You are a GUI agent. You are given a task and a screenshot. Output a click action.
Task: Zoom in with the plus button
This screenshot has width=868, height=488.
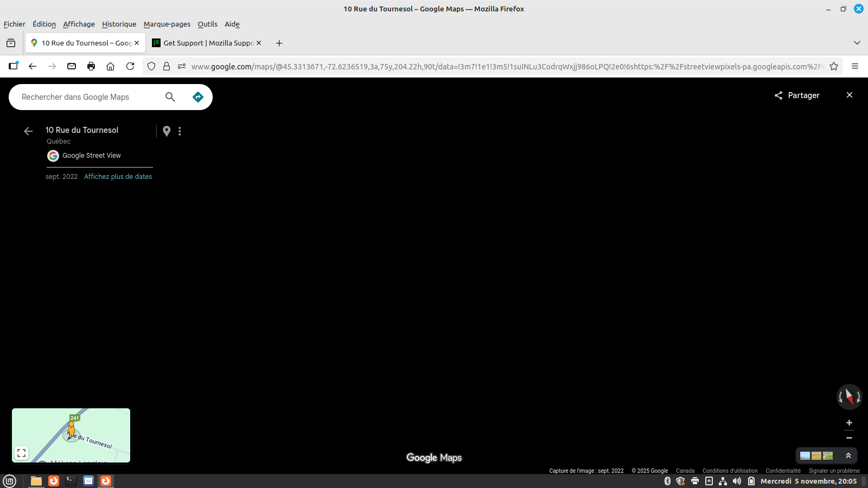tap(850, 423)
